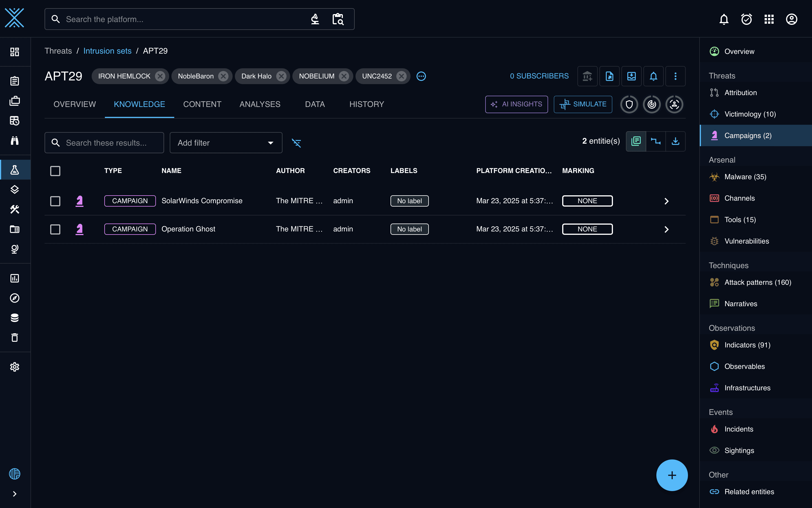
Task: Open the three-dot more actions menu
Action: [x=676, y=76]
